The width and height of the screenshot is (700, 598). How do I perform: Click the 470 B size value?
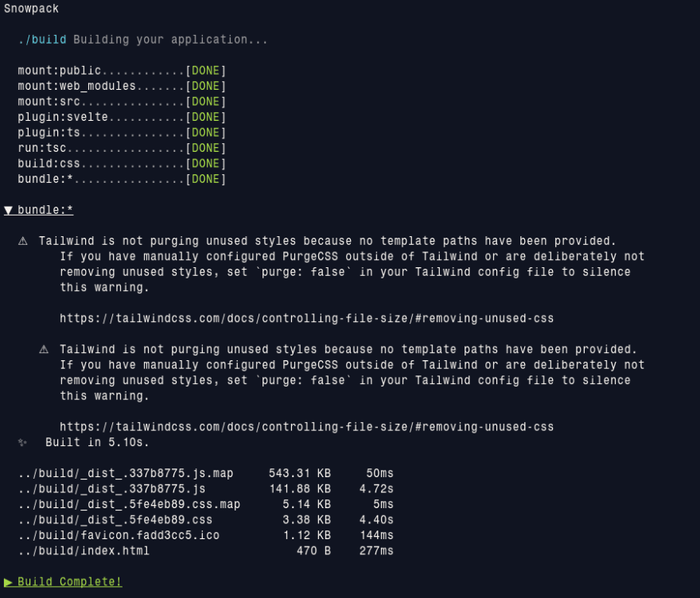(x=314, y=551)
